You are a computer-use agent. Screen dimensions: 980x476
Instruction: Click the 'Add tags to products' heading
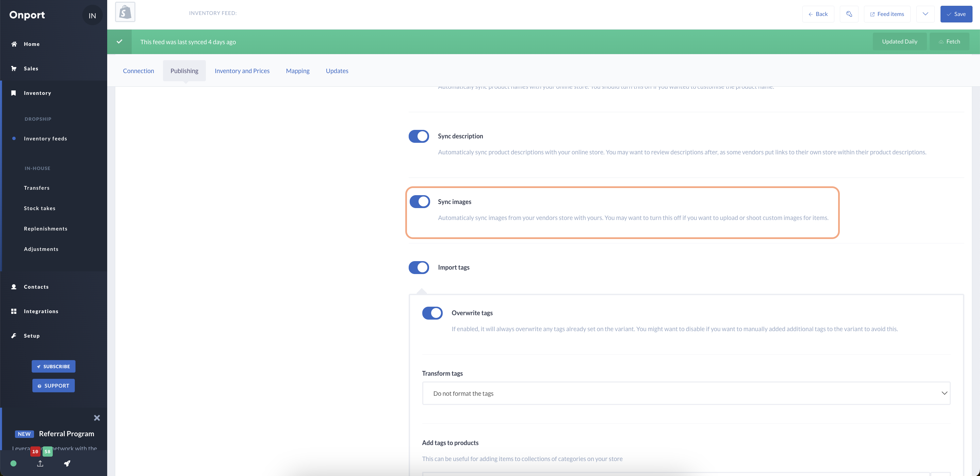click(x=450, y=443)
